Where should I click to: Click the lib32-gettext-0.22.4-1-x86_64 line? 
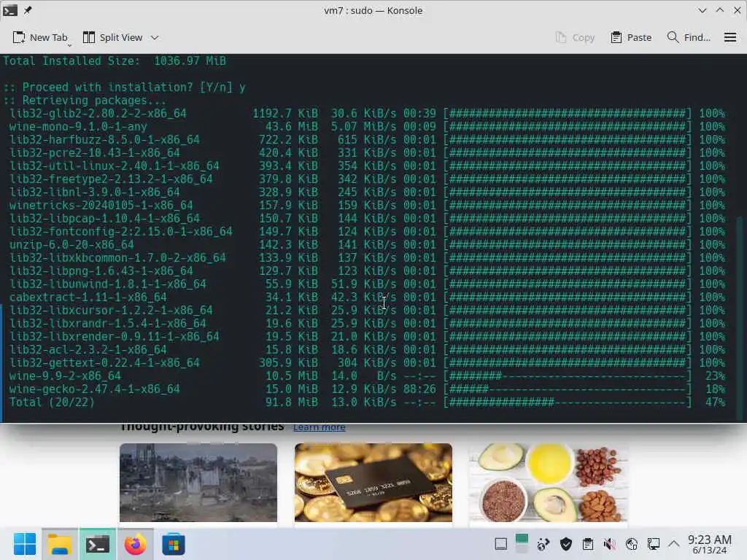(368, 363)
